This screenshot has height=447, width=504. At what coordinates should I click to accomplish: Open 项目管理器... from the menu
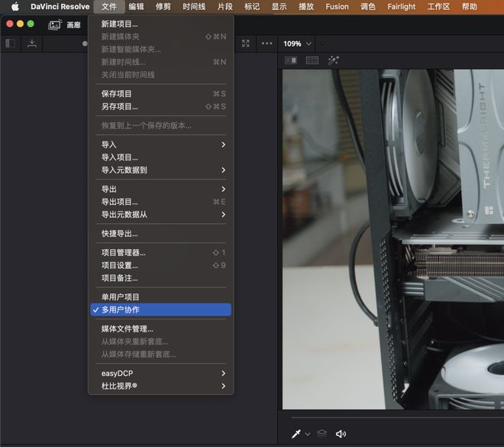pos(160,253)
